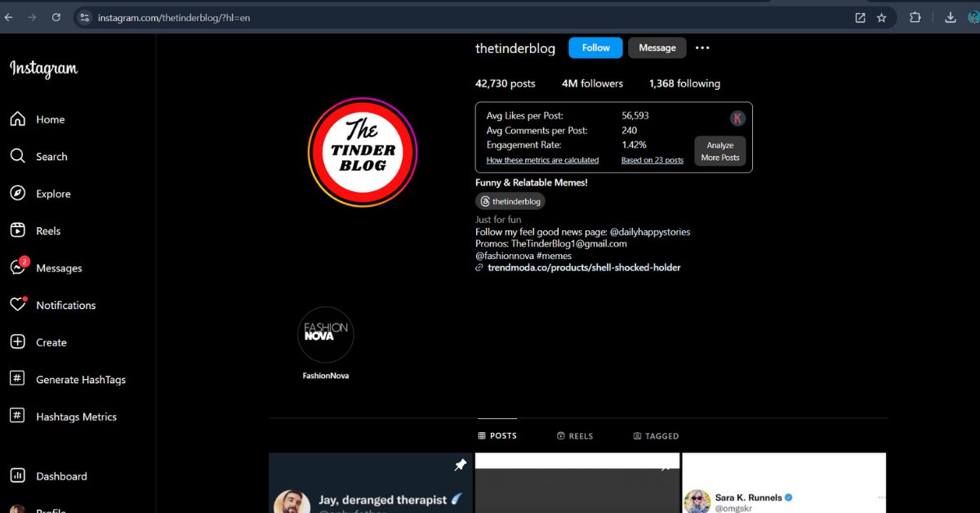The image size is (980, 513).
Task: View the 4M followers list
Action: coord(592,83)
